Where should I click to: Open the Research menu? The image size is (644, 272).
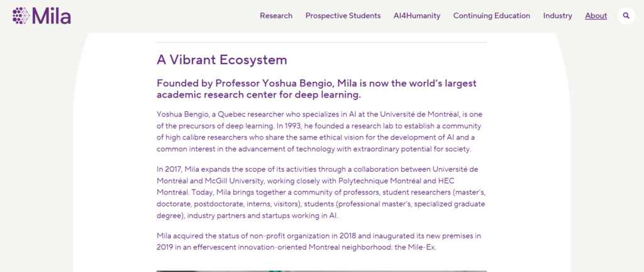[x=276, y=16]
